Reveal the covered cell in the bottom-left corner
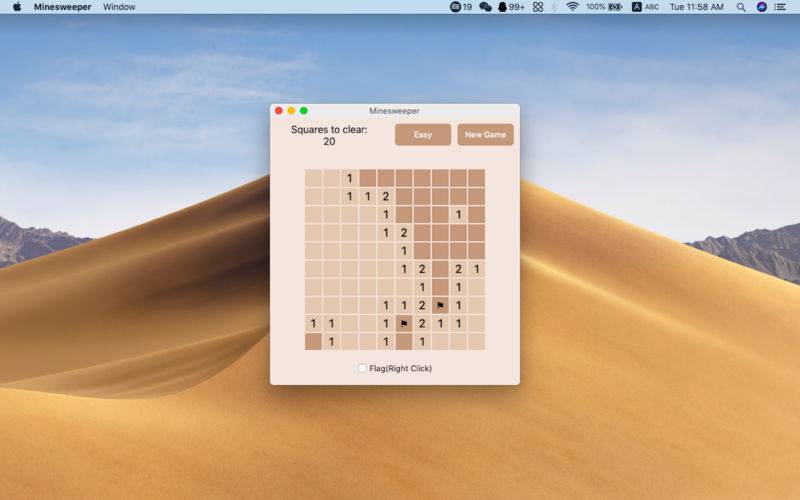The width and height of the screenshot is (800, 500). 313,342
